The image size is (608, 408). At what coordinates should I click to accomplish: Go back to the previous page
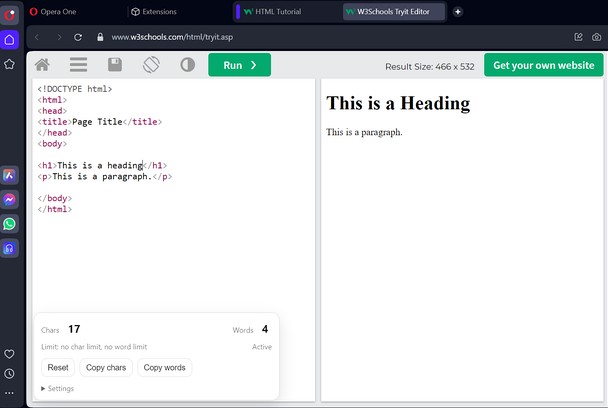point(37,37)
